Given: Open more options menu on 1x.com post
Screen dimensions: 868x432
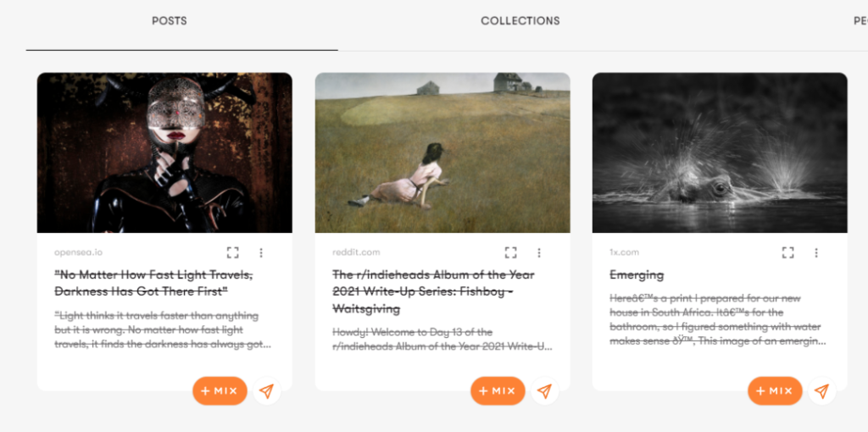Looking at the screenshot, I should coord(816,252).
